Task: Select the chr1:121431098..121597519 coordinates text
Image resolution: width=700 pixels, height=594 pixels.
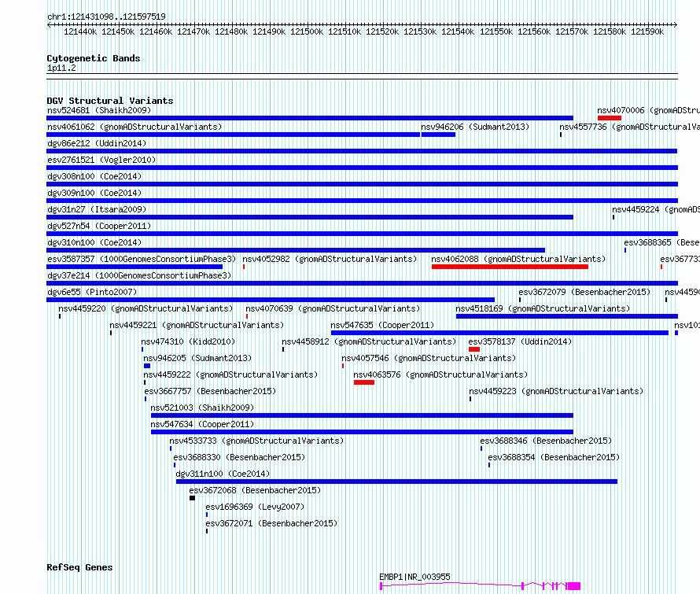Action: click(x=106, y=17)
